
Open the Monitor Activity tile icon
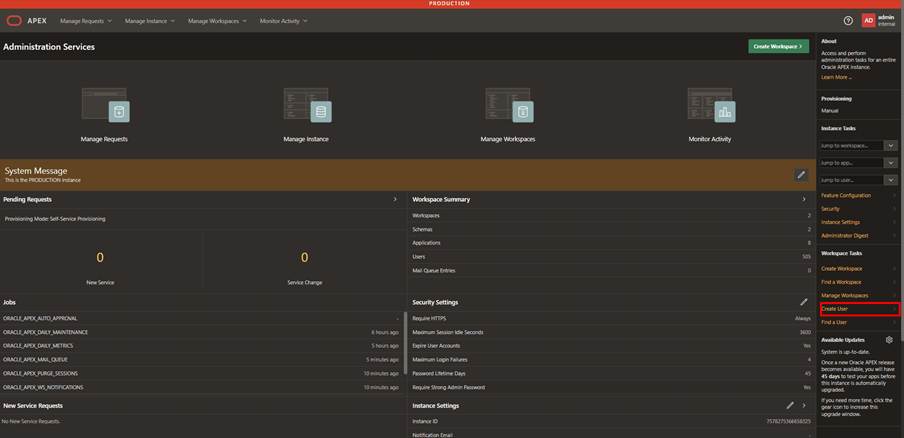point(711,105)
